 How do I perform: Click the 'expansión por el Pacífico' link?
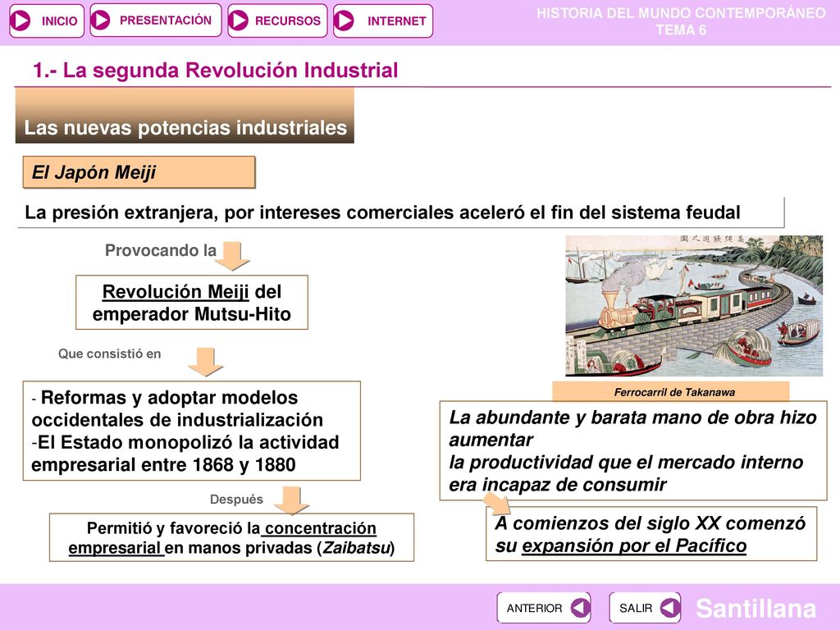[x=634, y=546]
